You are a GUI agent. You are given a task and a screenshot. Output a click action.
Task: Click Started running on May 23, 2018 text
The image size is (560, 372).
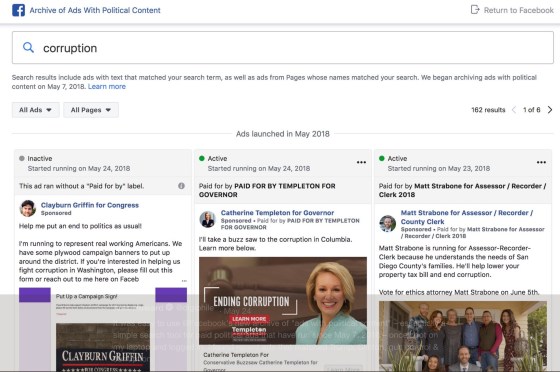point(439,169)
